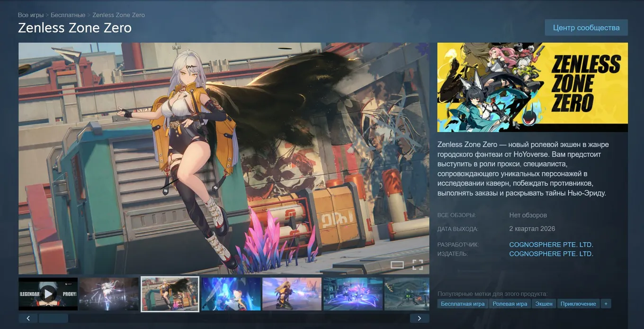
Task: Click the game description paragraph
Action: 523,169
